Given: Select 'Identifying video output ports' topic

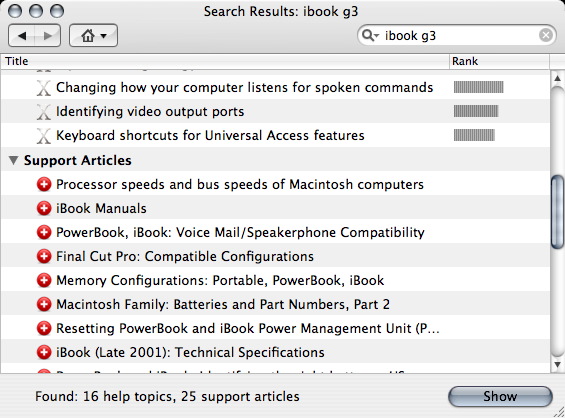Looking at the screenshot, I should click(x=150, y=112).
